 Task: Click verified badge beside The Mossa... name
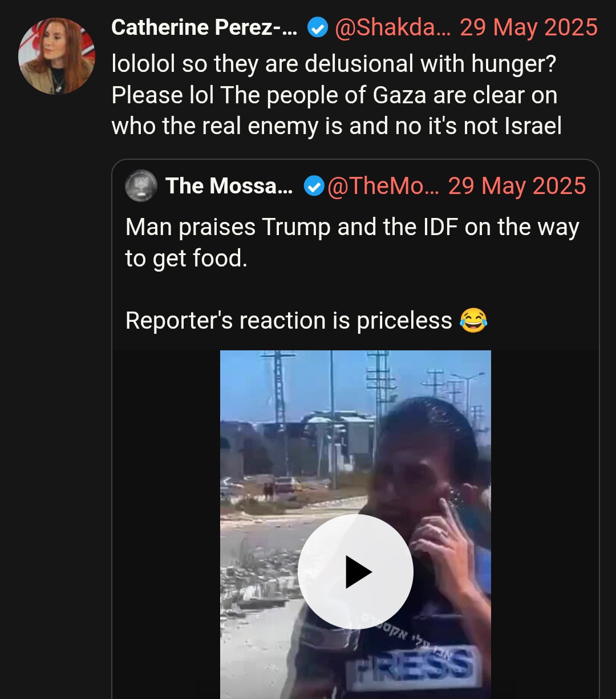pos(314,186)
